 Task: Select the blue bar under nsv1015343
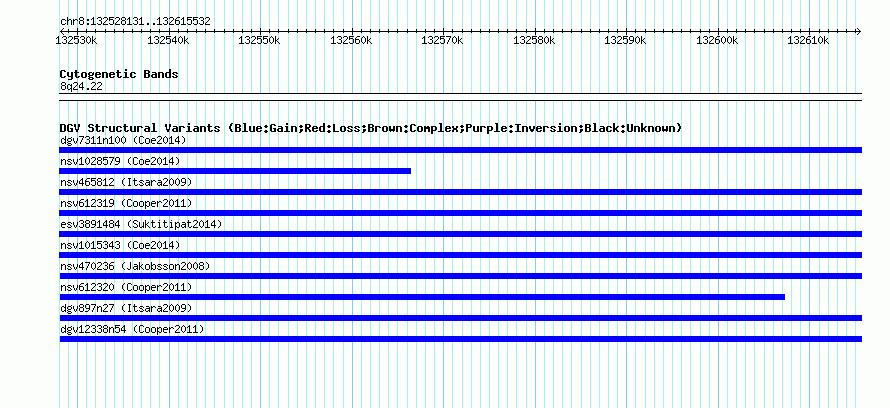pyautogui.click(x=460, y=255)
